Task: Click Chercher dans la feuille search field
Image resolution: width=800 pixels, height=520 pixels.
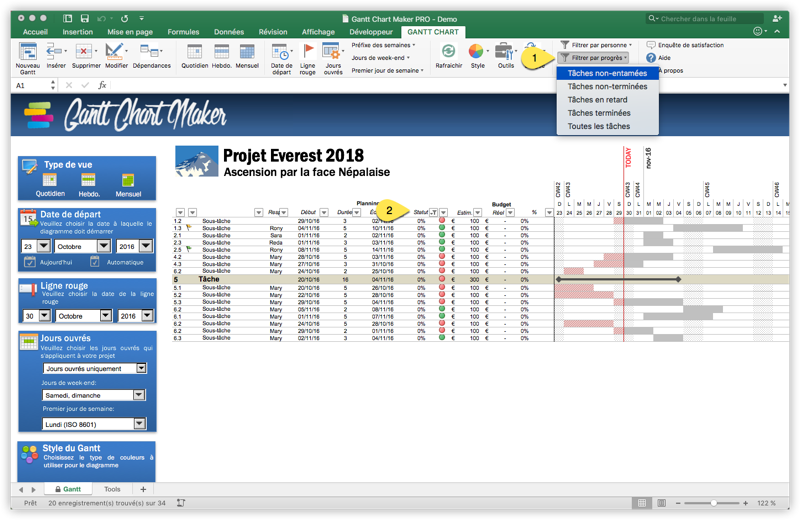Action: (704, 19)
